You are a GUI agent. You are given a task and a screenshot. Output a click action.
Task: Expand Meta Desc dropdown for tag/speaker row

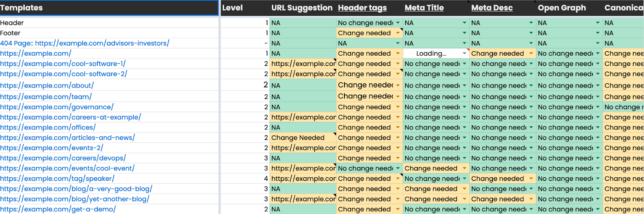coord(531,179)
